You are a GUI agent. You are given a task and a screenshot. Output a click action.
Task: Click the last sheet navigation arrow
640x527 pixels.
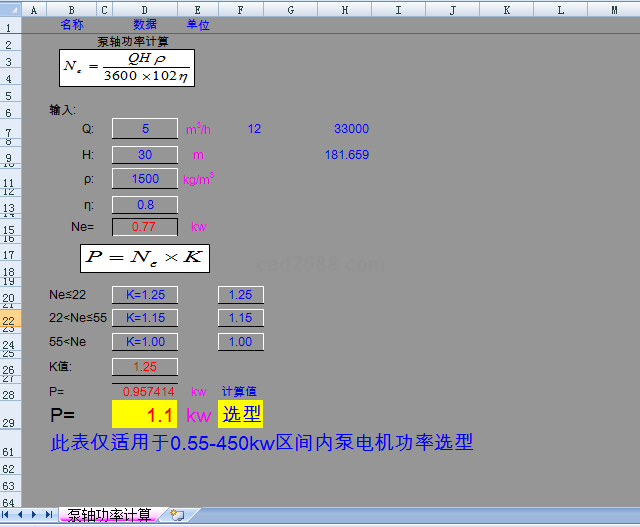(x=48, y=514)
